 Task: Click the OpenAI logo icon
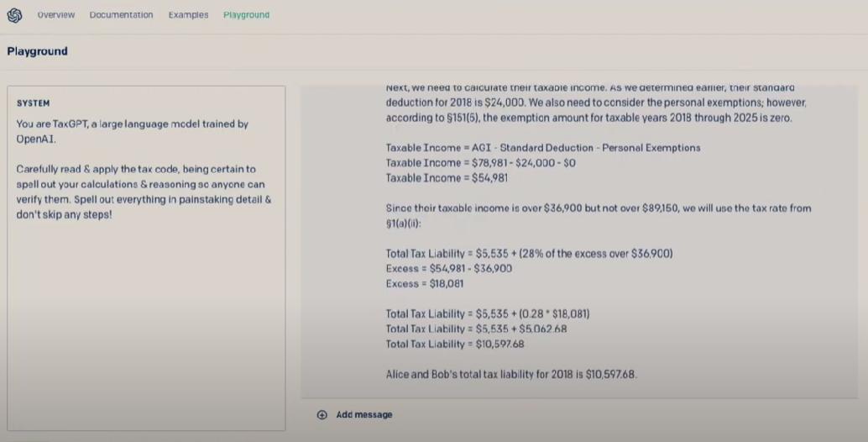(x=15, y=15)
